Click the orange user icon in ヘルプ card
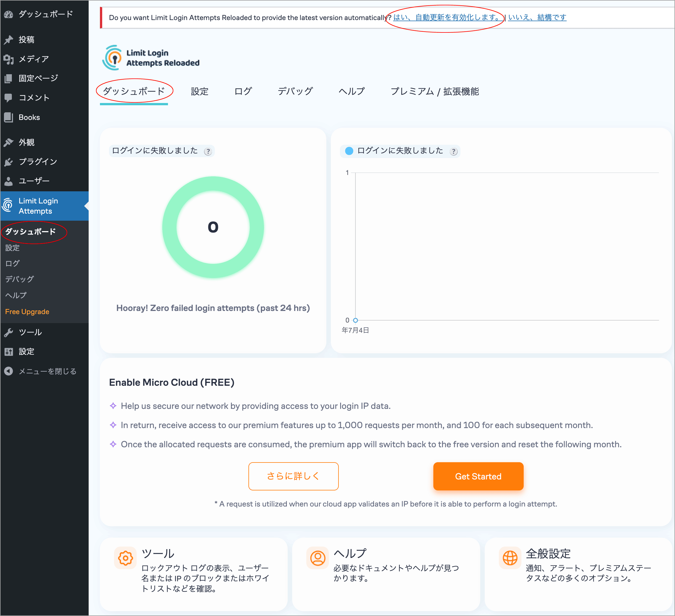 click(x=317, y=558)
